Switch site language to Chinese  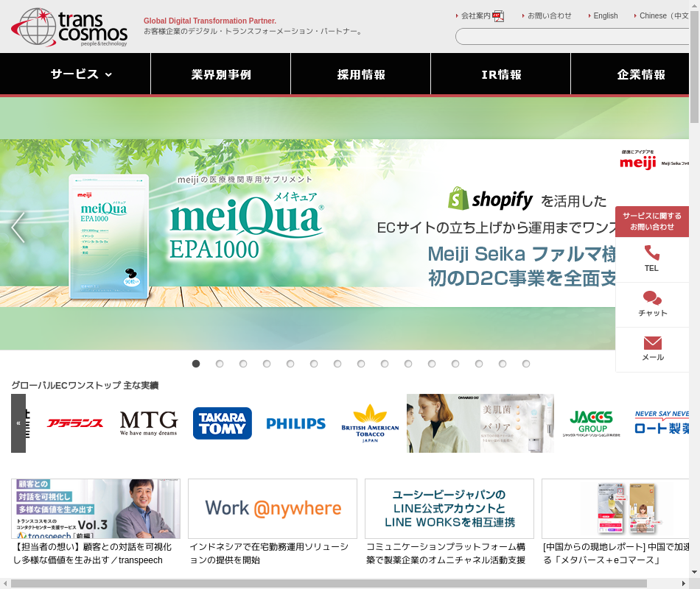click(x=665, y=15)
